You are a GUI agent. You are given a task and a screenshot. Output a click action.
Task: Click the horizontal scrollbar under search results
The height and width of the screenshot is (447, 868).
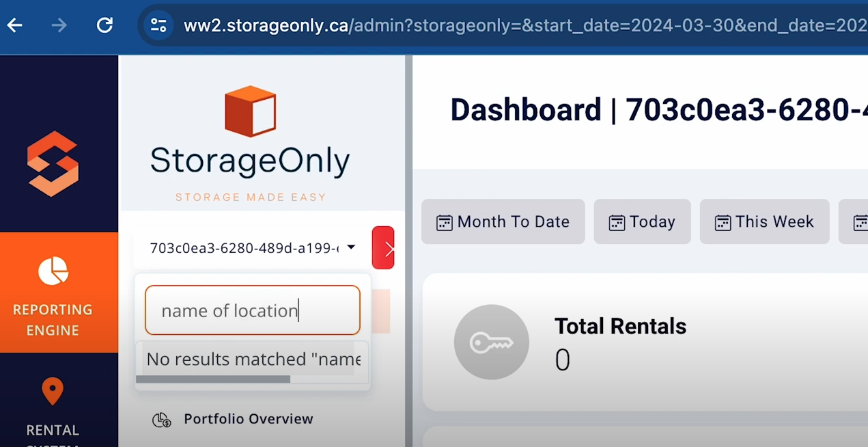coord(213,379)
